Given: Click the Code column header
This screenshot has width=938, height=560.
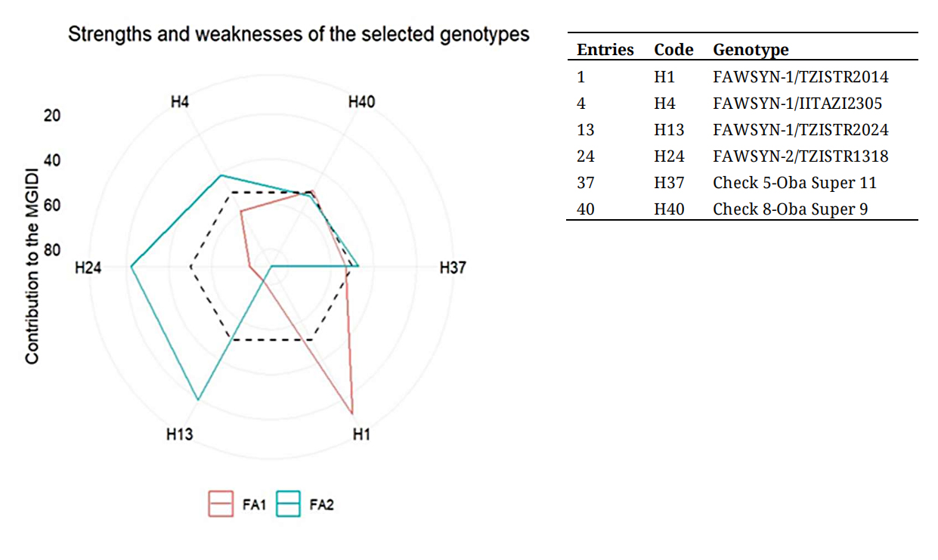Looking at the screenshot, I should pyautogui.click(x=673, y=50).
